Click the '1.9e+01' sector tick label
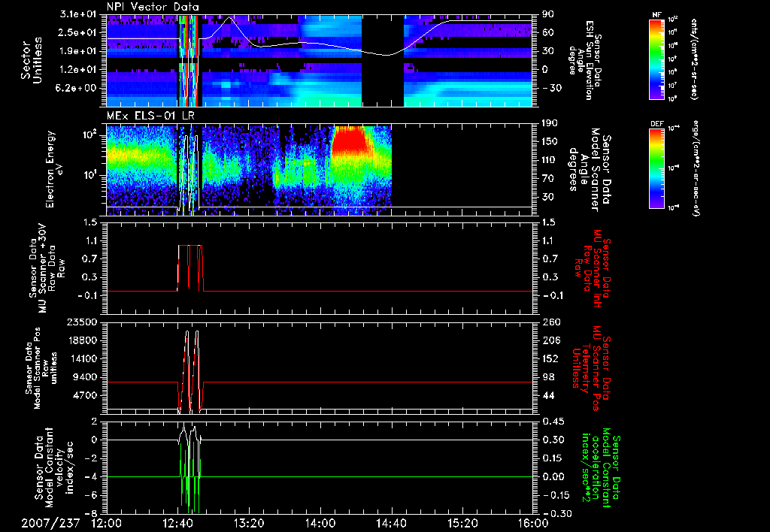Screen dimensions: 770x532 click(x=80, y=51)
